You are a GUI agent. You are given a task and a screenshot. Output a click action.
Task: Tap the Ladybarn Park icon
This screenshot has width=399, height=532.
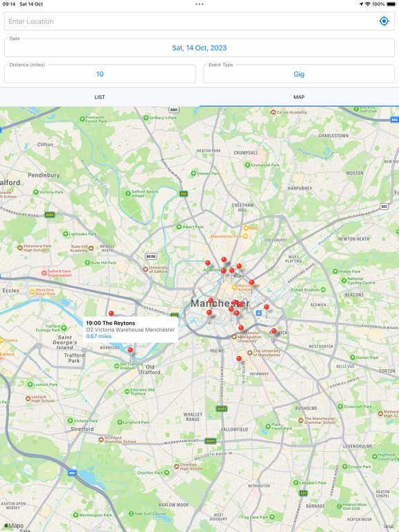coord(296,483)
